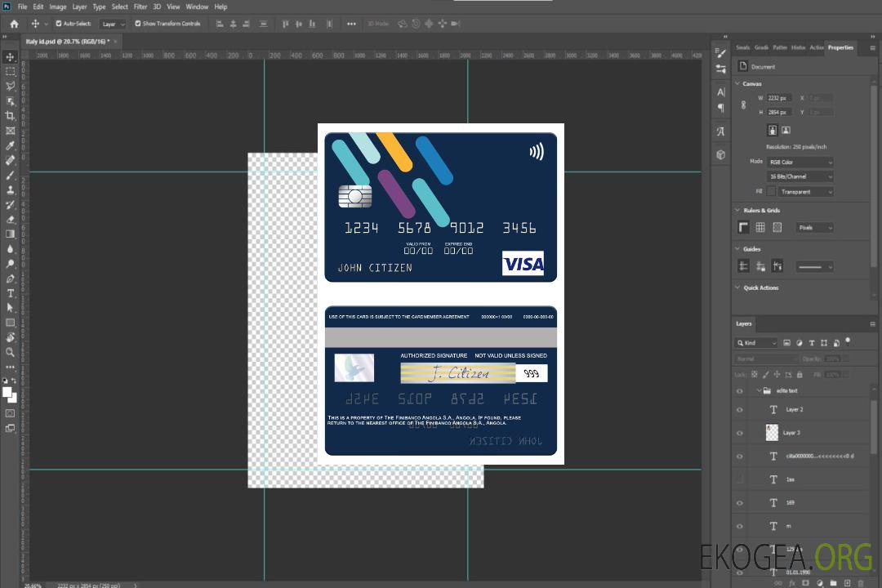Filter layers by type layers icon
The width and height of the screenshot is (882, 588).
[x=812, y=343]
